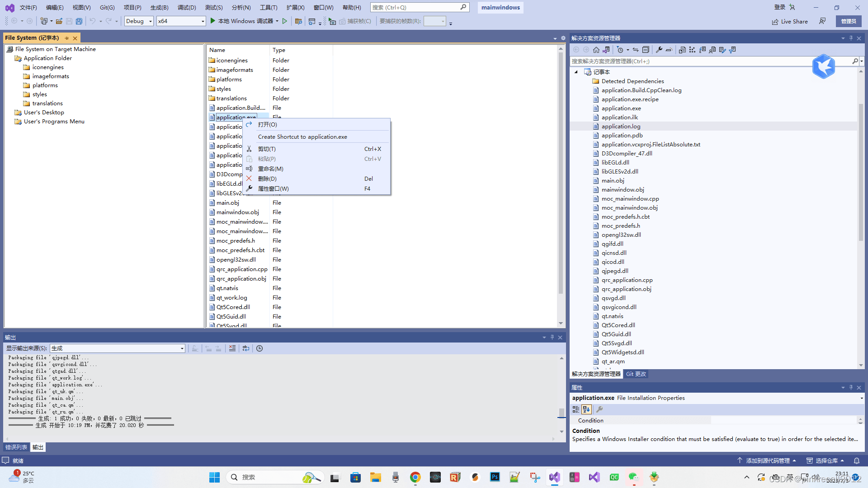Click the Save All toolbar icon

tap(79, 21)
